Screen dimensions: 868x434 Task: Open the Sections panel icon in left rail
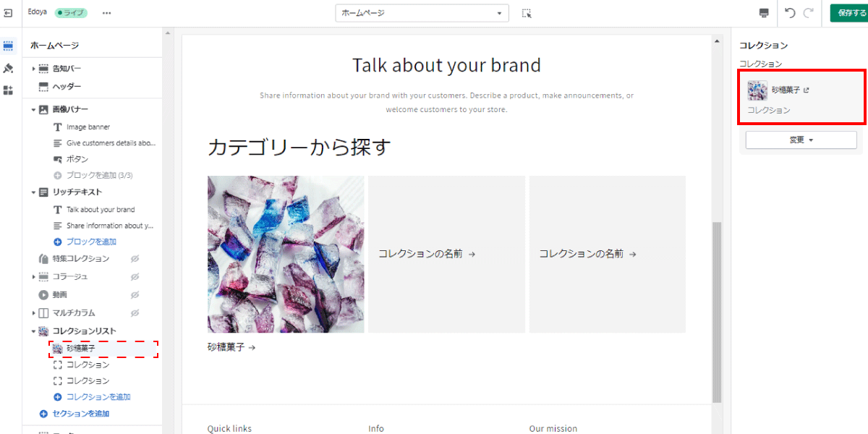[8, 46]
